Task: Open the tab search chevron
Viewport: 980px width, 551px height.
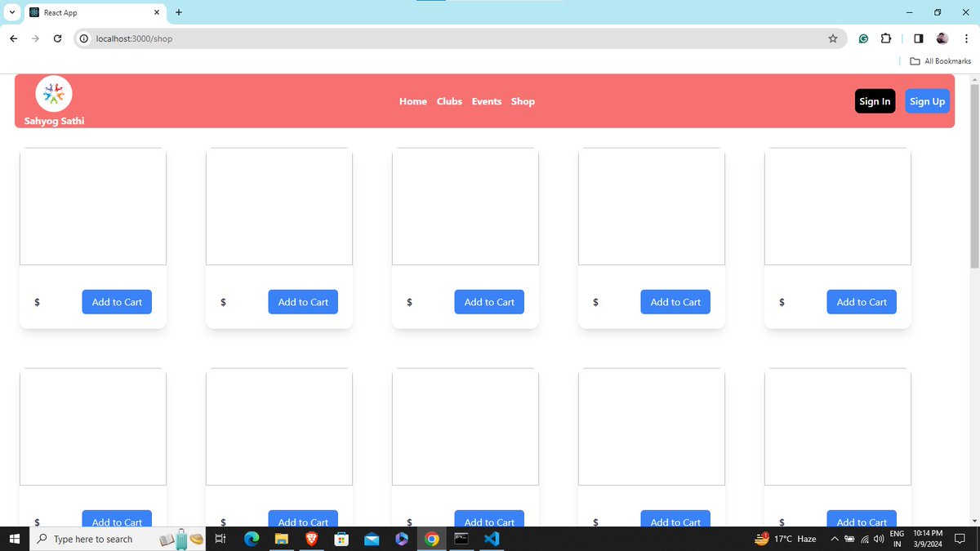Action: tap(12, 12)
